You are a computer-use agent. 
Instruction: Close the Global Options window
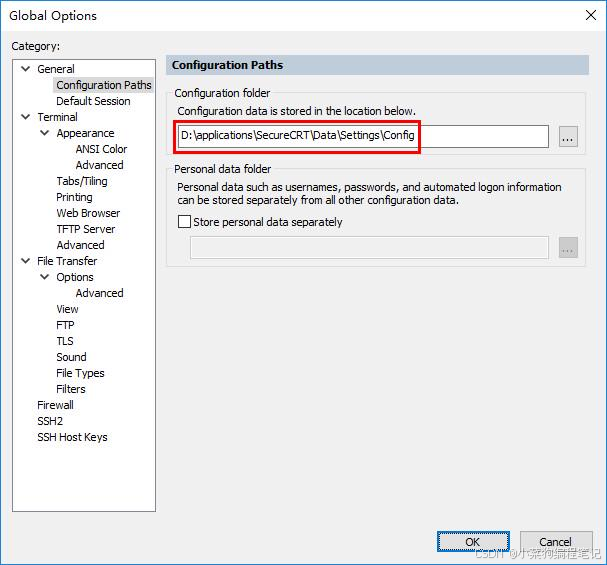coord(591,15)
